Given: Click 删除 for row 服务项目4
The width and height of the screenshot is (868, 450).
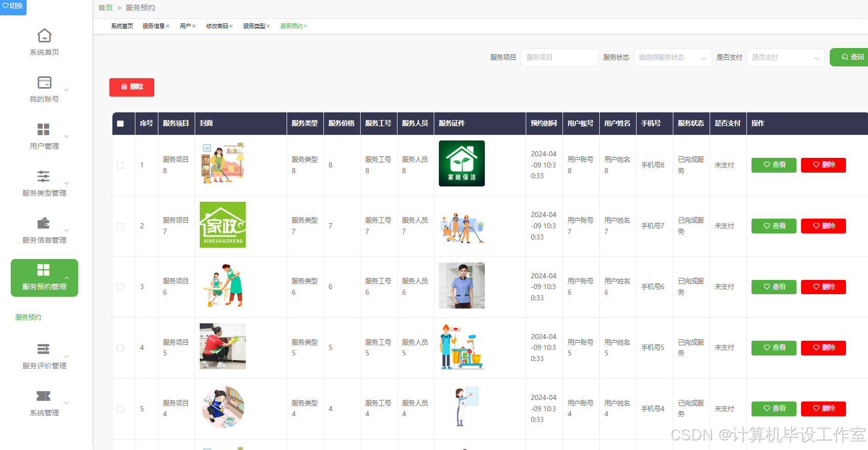Looking at the screenshot, I should click(824, 409).
